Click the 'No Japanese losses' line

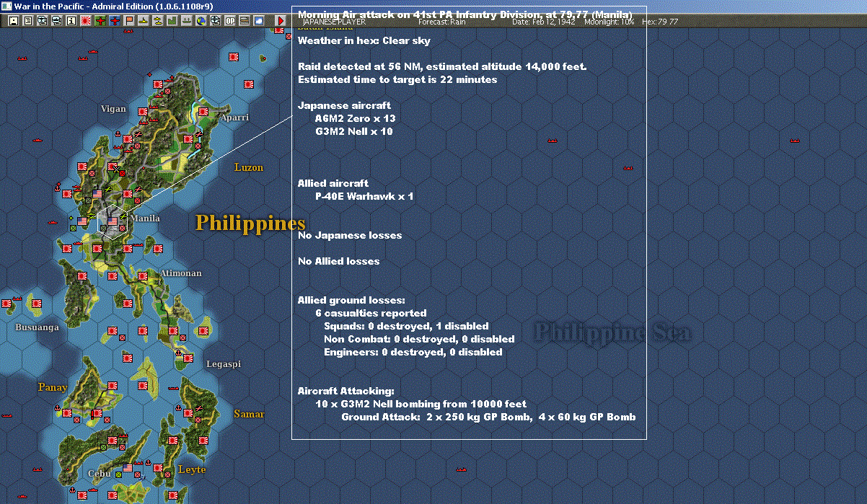click(350, 236)
